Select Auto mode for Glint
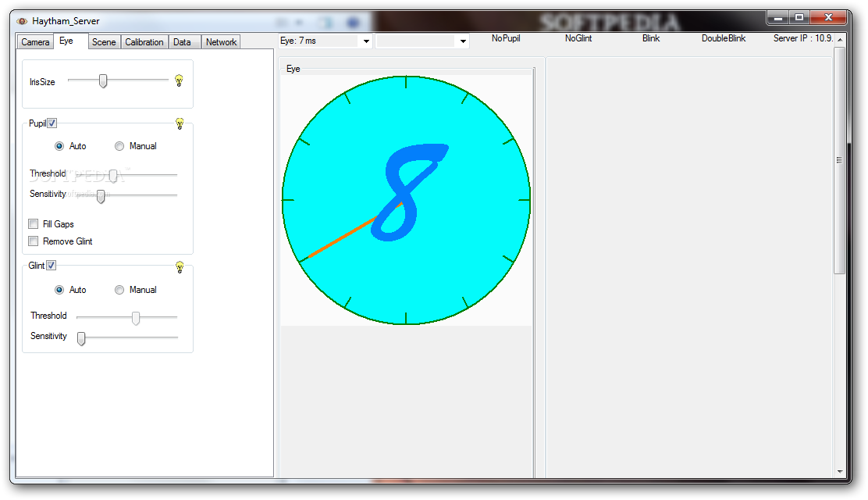Viewport: 868px width, 500px height. (x=59, y=290)
